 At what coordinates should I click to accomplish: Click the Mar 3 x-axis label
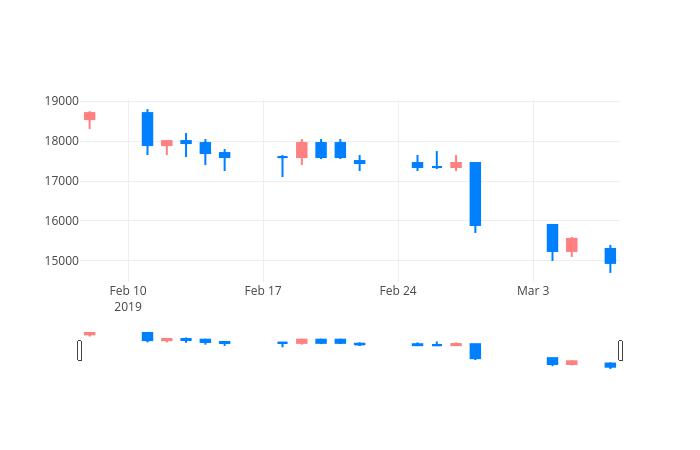(533, 291)
